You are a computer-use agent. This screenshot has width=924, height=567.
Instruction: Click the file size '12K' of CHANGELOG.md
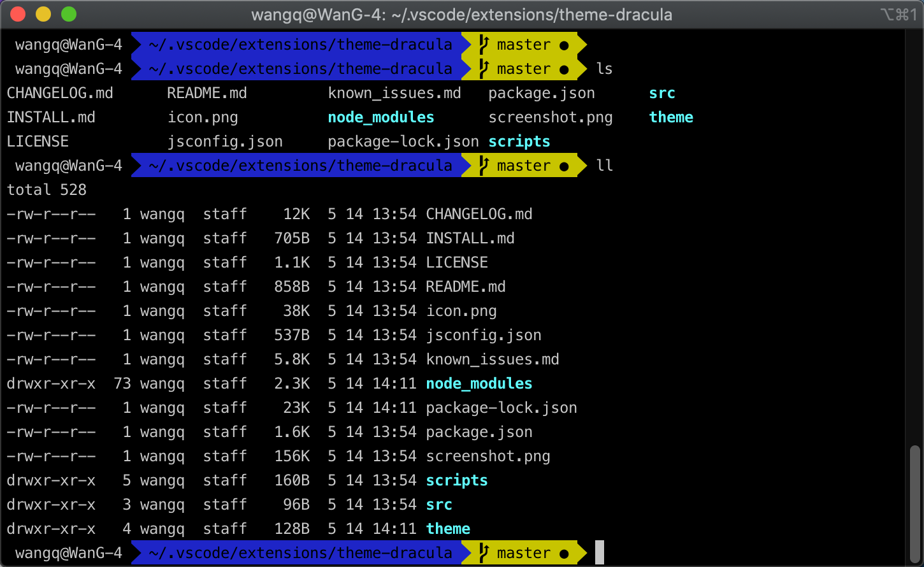coord(296,214)
